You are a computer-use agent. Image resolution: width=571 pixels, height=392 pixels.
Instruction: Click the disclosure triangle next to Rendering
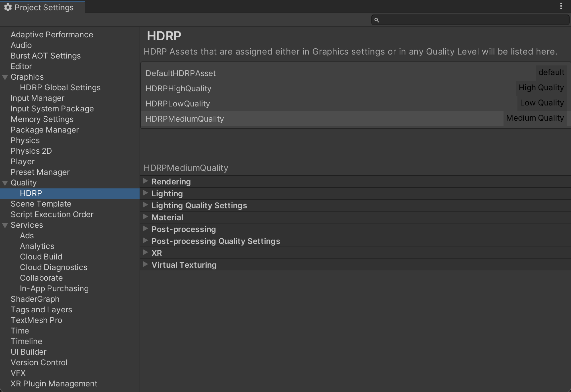tap(146, 181)
